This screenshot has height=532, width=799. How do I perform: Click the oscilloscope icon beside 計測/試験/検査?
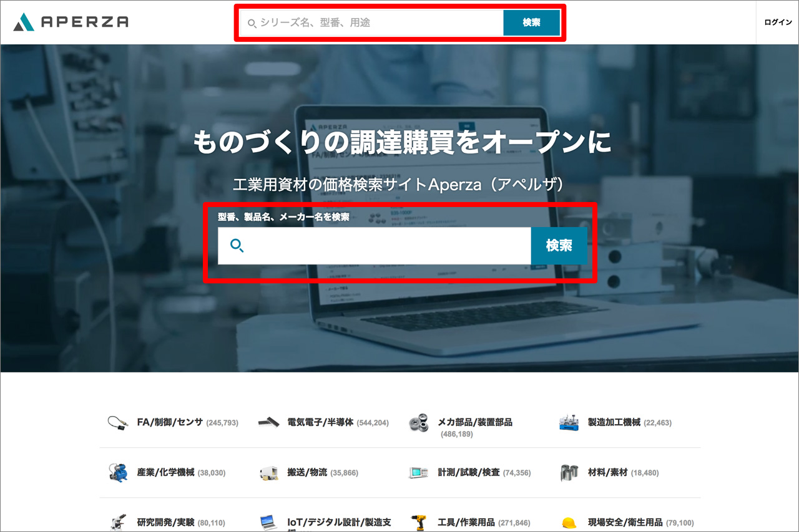click(419, 473)
